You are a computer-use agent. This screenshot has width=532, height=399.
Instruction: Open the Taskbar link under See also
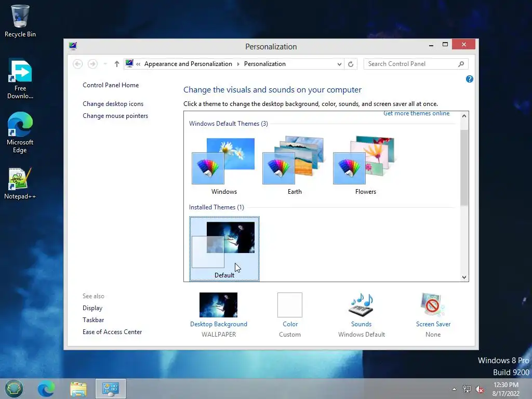[94, 320]
